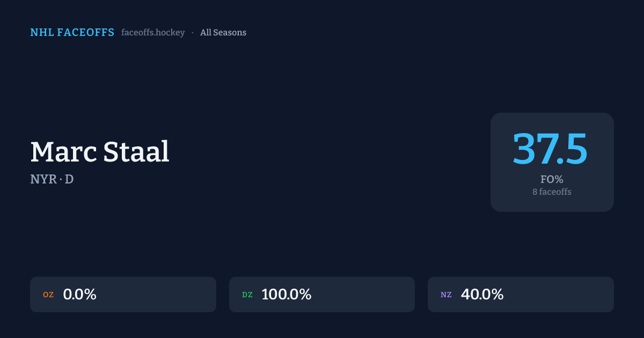Click the purple NZ zone label
The height and width of the screenshot is (338, 644).
[x=446, y=295]
